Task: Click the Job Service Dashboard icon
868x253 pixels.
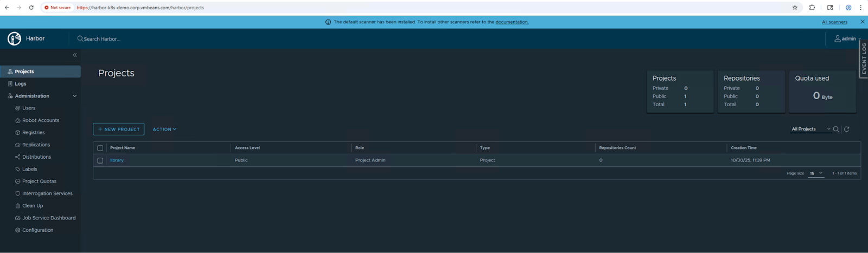Action: (x=17, y=218)
